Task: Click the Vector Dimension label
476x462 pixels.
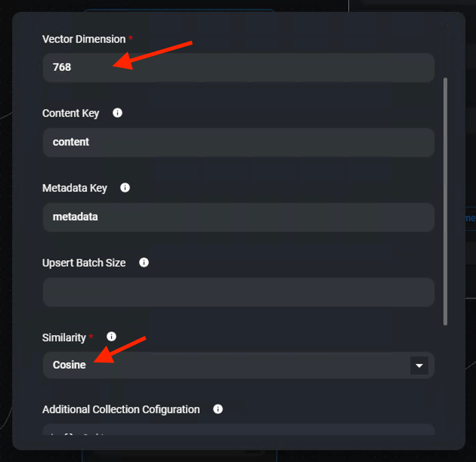Action: 84,39
